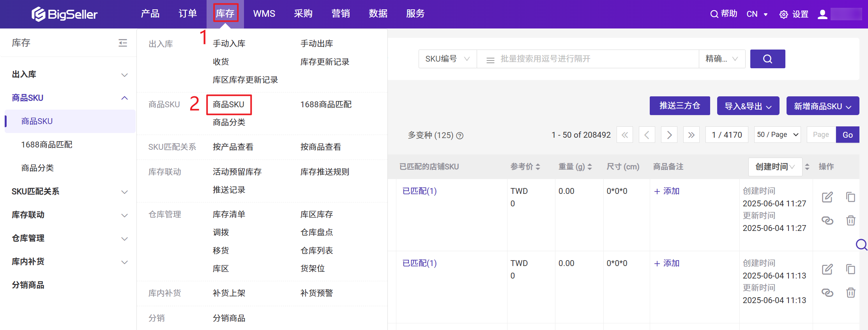Screen dimensions: 868x330
Task: Edit the SKU created 2025-06-04 11:27
Action: tap(827, 197)
